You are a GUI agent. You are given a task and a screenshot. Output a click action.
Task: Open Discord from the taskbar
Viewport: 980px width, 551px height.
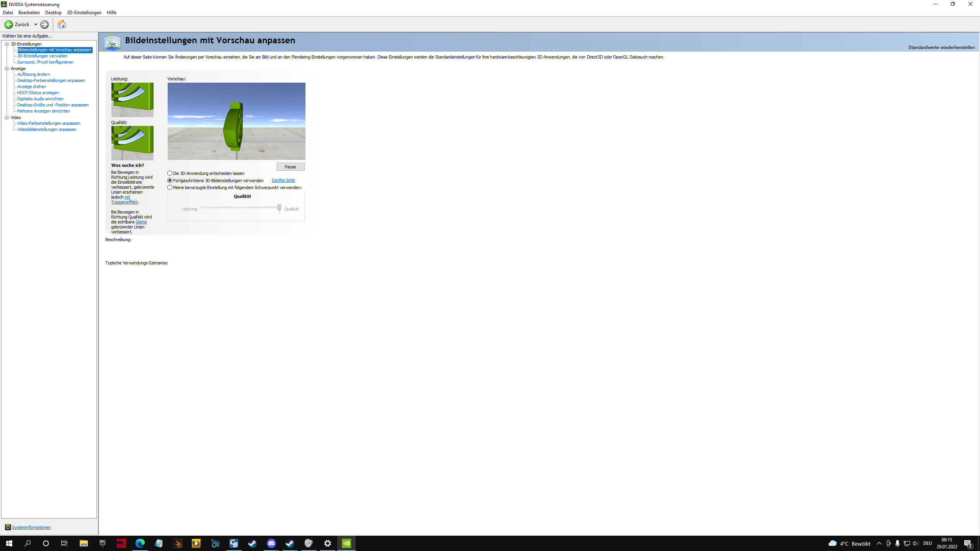click(x=271, y=543)
